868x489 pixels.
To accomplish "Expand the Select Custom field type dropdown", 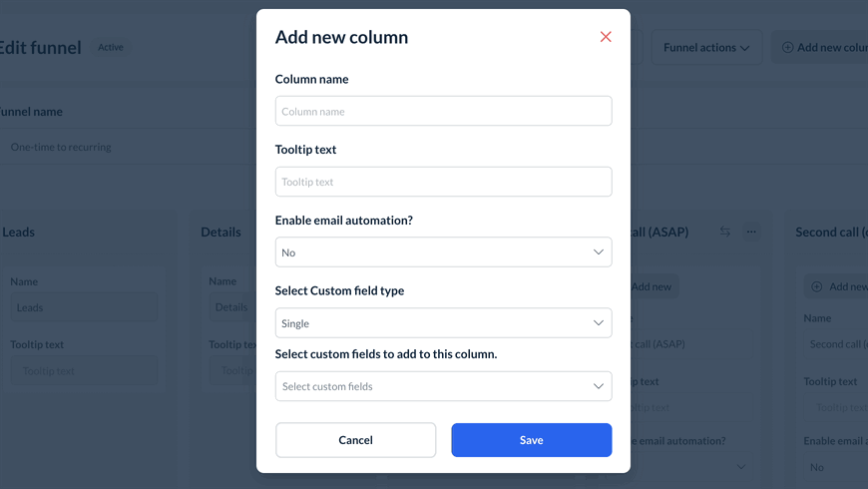I will click(x=443, y=323).
